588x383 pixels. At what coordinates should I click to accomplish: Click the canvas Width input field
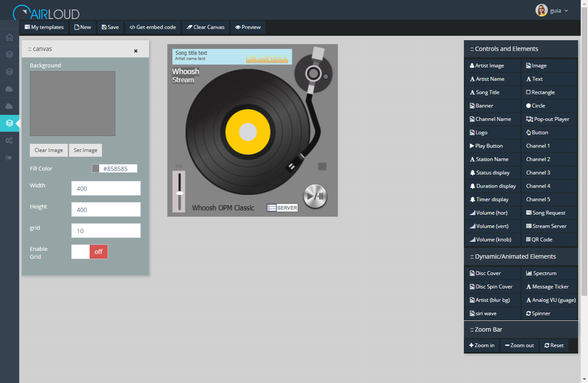pyautogui.click(x=106, y=189)
